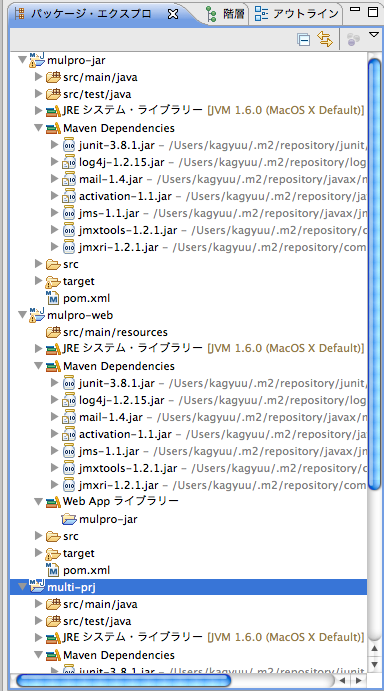Collapse the Web App ライブラリー node
Screen dimensions: 384x691
point(39,502)
